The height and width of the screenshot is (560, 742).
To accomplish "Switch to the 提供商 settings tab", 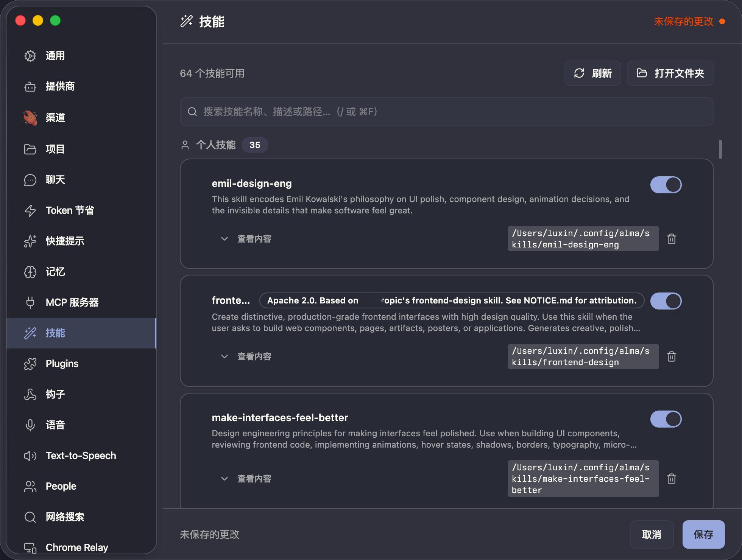I will [x=60, y=86].
